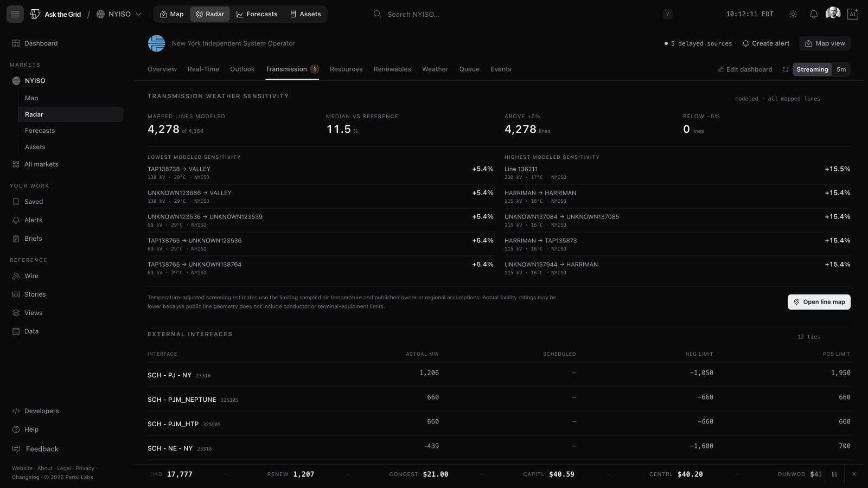This screenshot has width=868, height=488.
Task: Switch to the Events tab
Action: click(501, 69)
